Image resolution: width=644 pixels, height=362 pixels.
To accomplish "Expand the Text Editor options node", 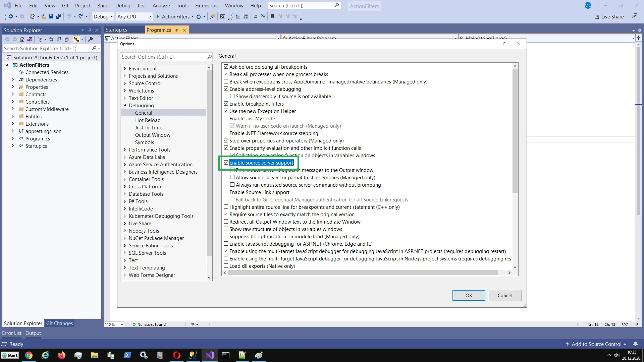I will [125, 98].
